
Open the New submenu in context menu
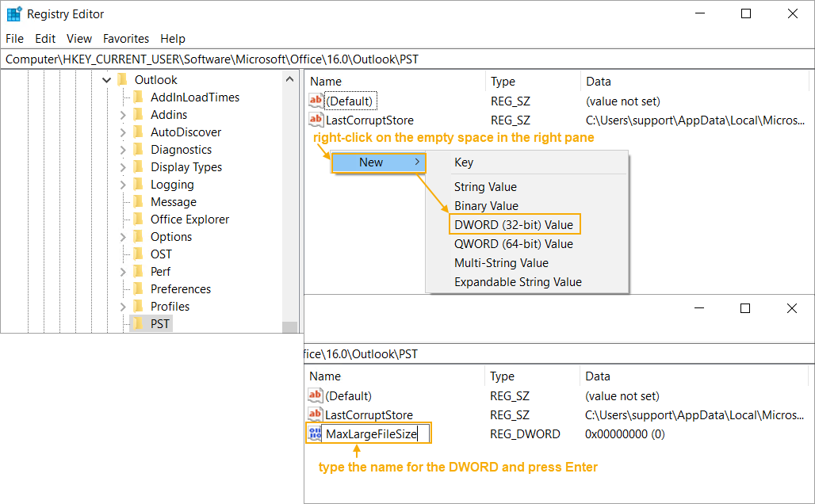coord(378,162)
